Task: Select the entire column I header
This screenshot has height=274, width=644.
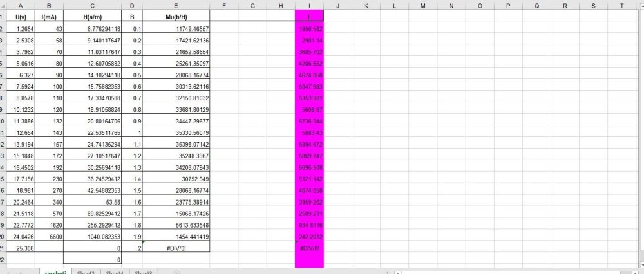Action: pos(309,5)
